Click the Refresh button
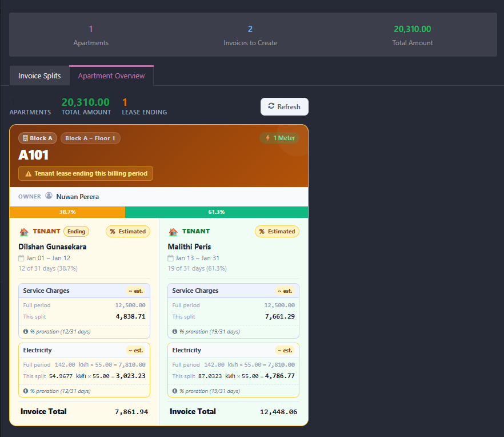504x437 pixels. coord(285,106)
